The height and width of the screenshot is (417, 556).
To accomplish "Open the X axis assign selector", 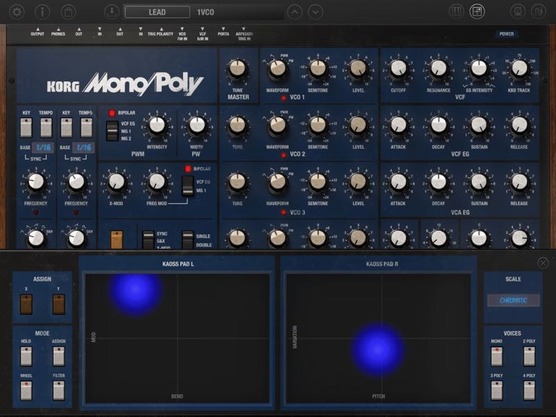I will (26, 304).
